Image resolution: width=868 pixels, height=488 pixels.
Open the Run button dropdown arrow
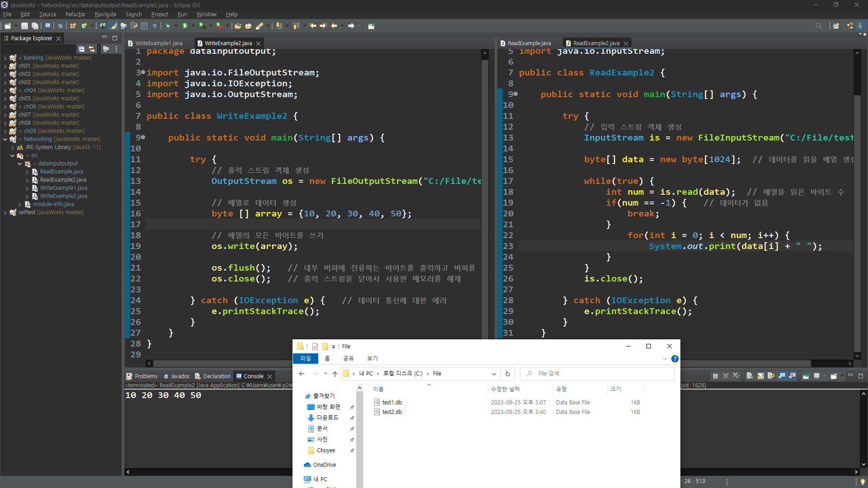tap(193, 26)
